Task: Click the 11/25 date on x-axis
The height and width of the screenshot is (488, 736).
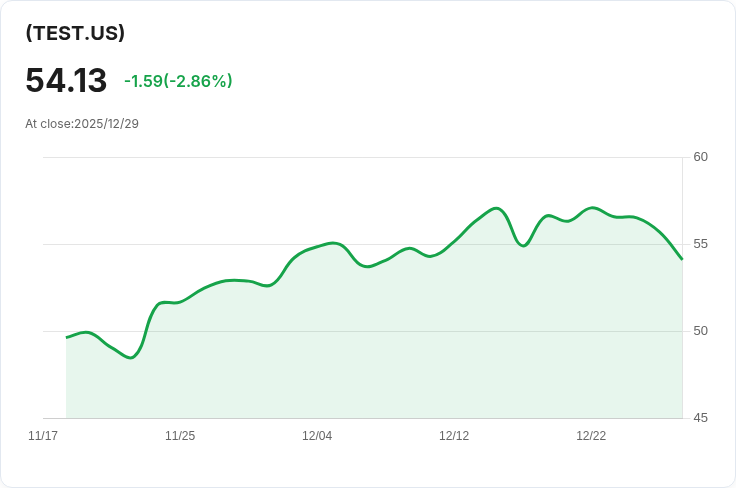Action: coord(180,436)
